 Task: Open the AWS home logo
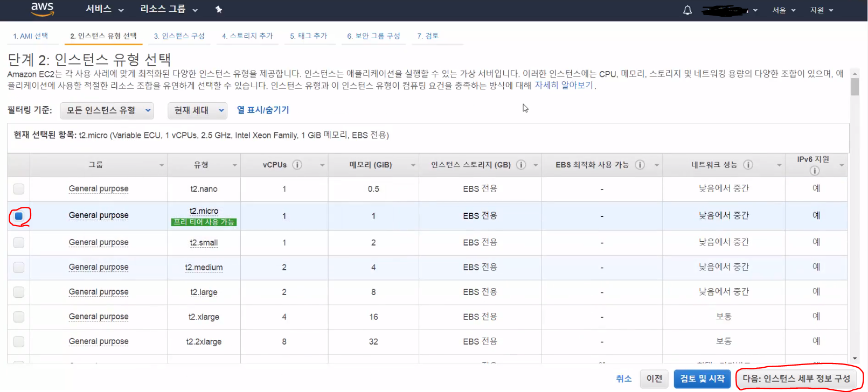click(42, 9)
